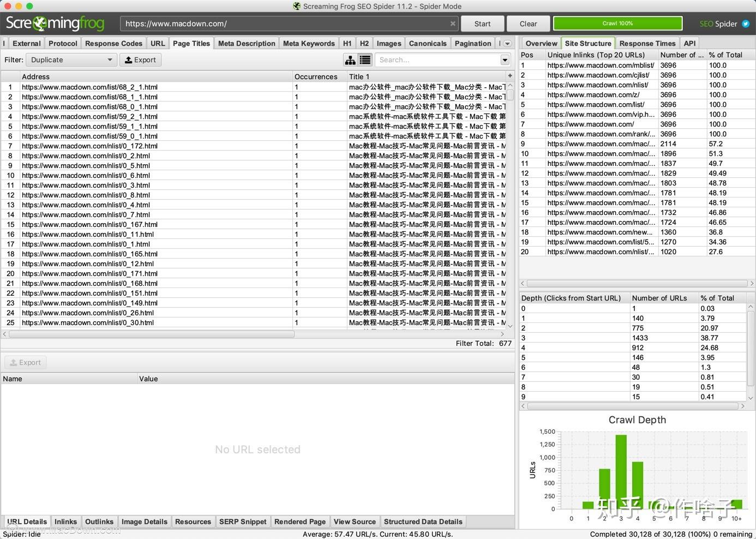756x539 pixels.
Task: Click the page titles table horizontal scrollbar
Action: [152, 334]
